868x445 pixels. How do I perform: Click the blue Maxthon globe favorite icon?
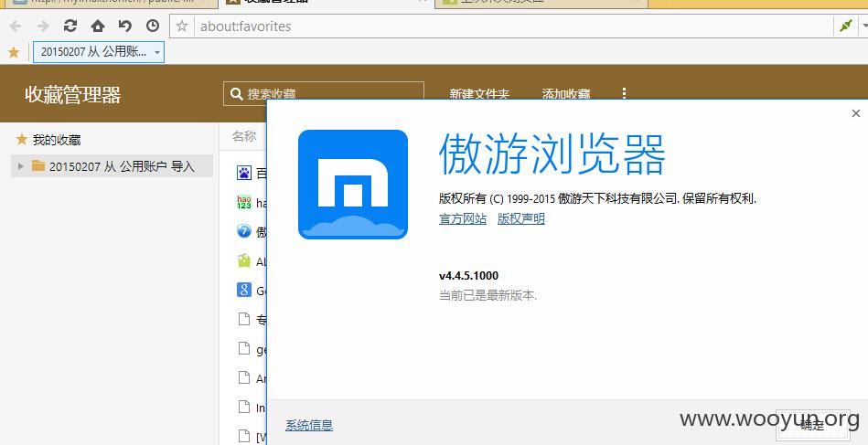(243, 231)
